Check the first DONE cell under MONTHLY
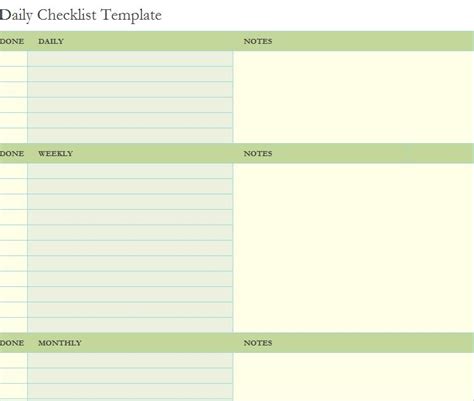The image size is (474, 401). (x=13, y=360)
